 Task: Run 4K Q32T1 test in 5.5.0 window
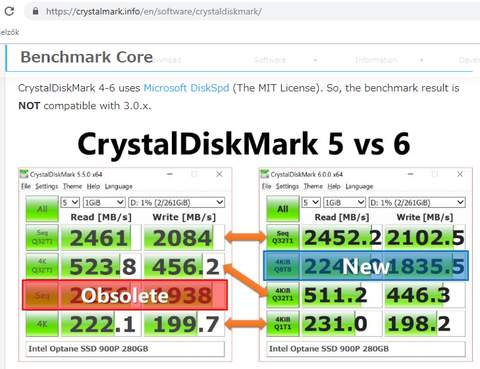pos(42,266)
